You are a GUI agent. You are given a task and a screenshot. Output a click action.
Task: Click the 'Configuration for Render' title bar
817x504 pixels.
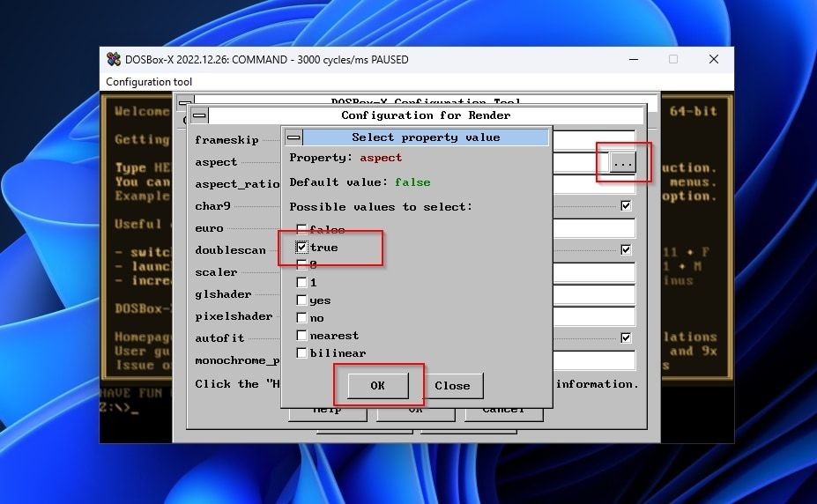(x=426, y=115)
